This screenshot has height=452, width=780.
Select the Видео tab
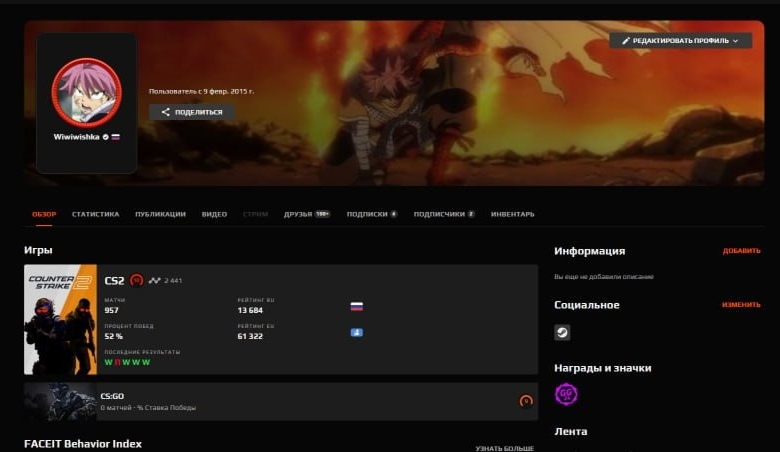pos(214,214)
